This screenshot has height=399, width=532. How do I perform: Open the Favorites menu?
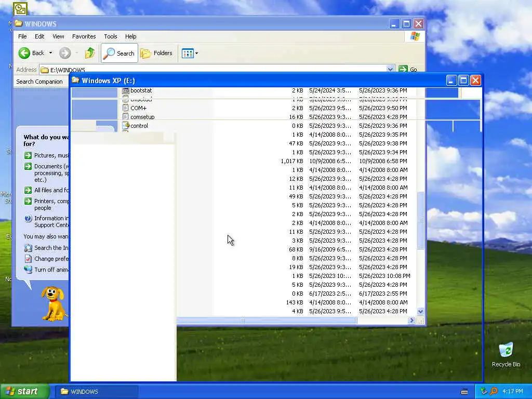click(84, 36)
